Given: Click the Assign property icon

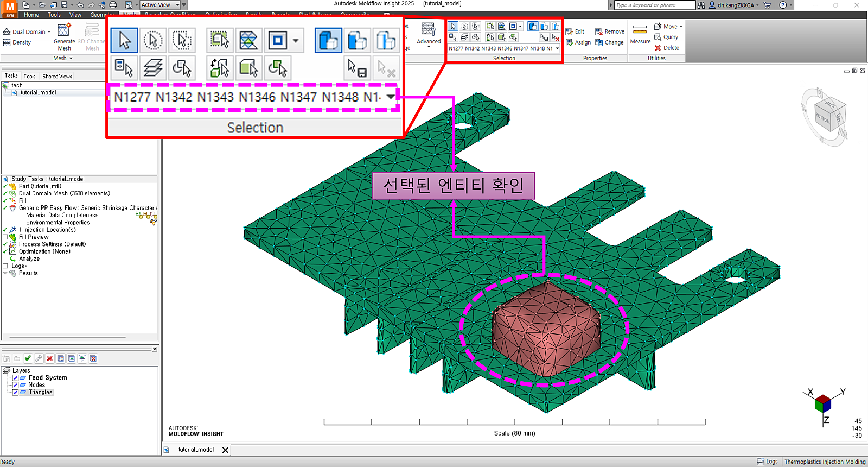Looking at the screenshot, I should [x=569, y=42].
